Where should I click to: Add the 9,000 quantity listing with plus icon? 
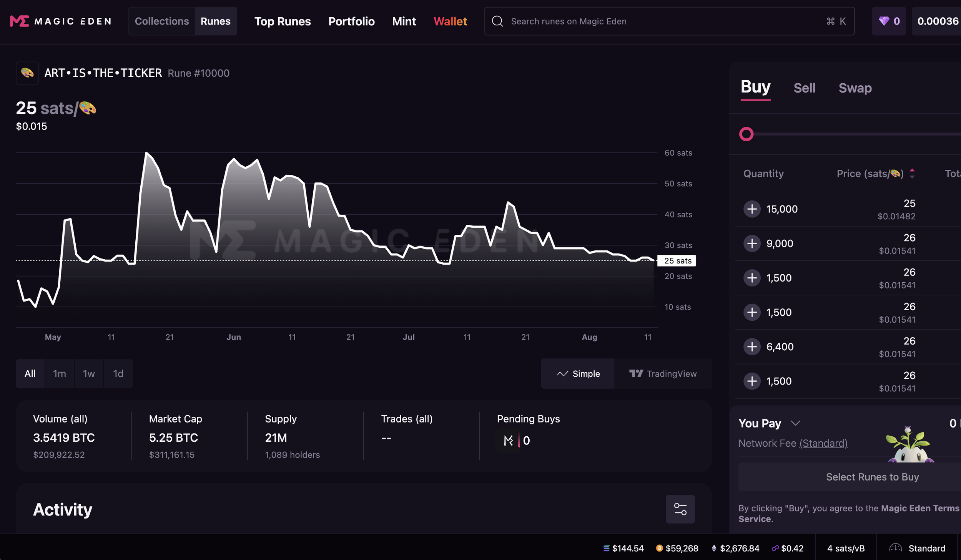click(x=752, y=244)
